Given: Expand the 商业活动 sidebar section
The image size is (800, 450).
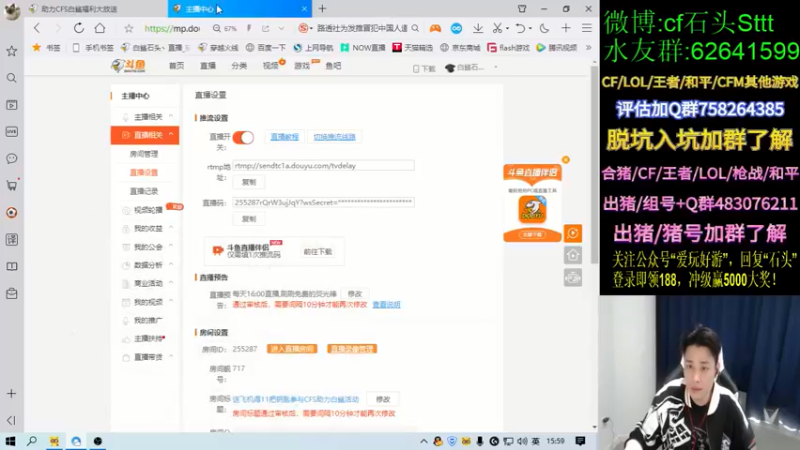Looking at the screenshot, I should pyautogui.click(x=171, y=283).
